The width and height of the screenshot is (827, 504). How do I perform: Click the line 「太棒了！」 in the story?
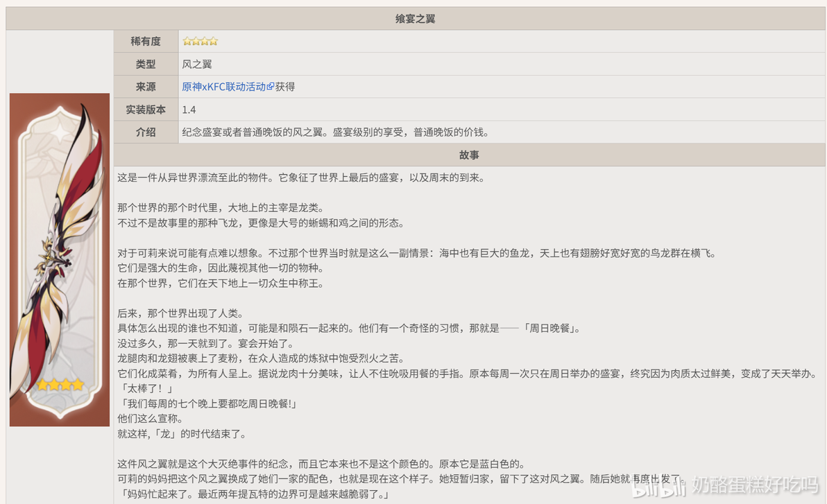tap(146, 388)
